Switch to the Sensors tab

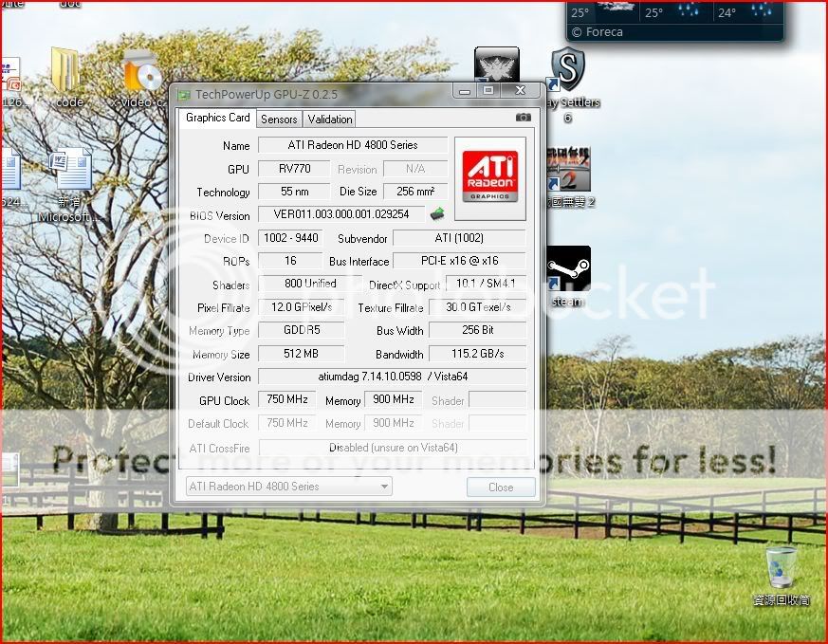click(x=279, y=120)
